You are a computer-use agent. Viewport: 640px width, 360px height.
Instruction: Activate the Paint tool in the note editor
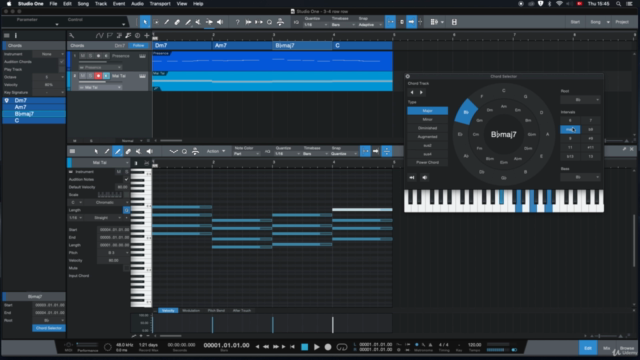(118, 151)
